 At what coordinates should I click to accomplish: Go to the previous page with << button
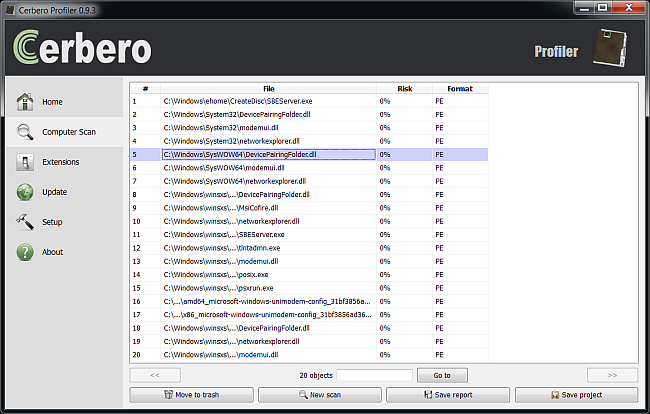[155, 375]
